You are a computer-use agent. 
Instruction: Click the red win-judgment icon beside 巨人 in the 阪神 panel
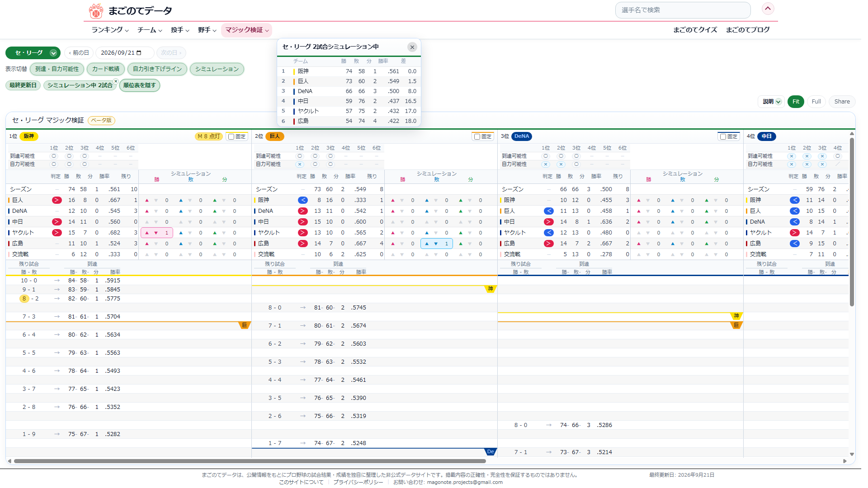point(57,200)
